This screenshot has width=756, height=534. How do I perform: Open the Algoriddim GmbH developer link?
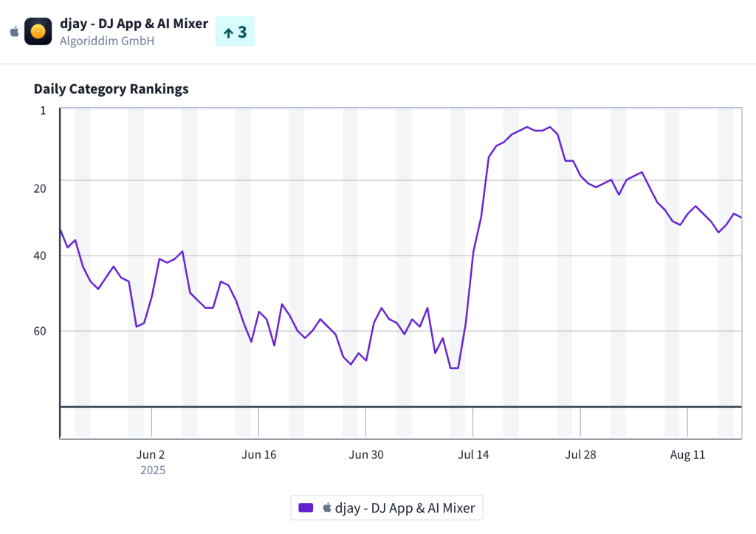click(107, 41)
